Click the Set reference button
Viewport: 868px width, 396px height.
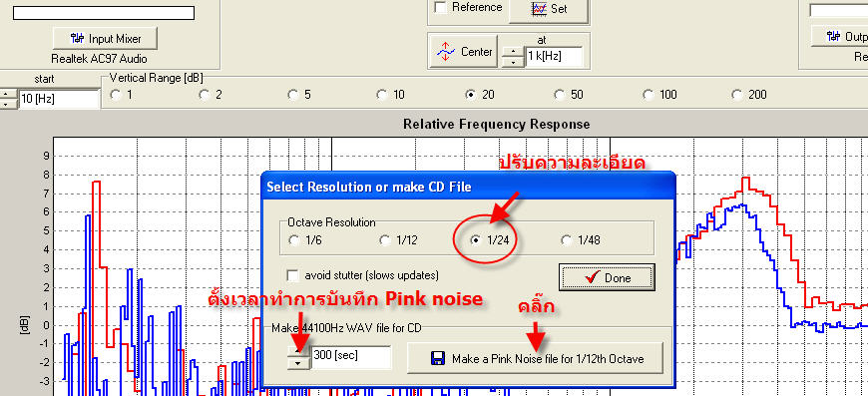549,9
